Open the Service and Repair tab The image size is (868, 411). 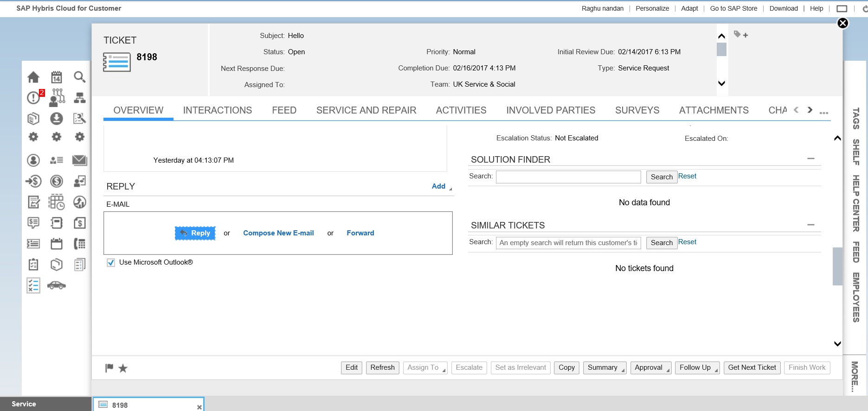(x=366, y=110)
